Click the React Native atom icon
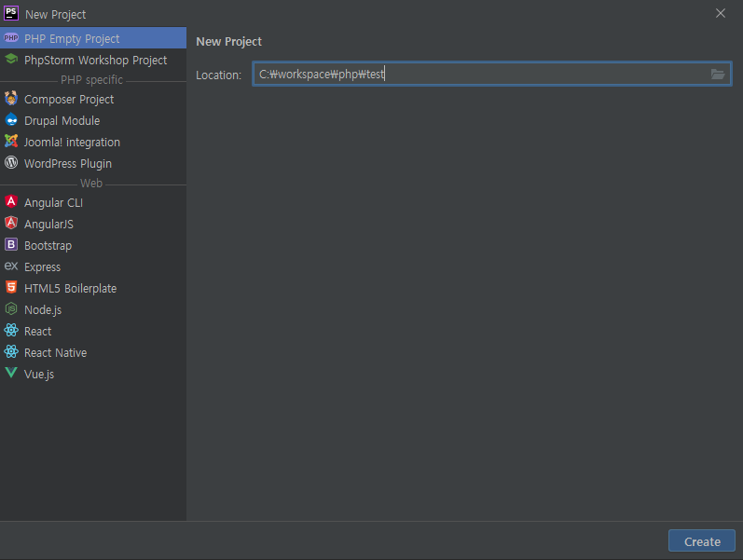The width and height of the screenshot is (743, 560). point(11,351)
